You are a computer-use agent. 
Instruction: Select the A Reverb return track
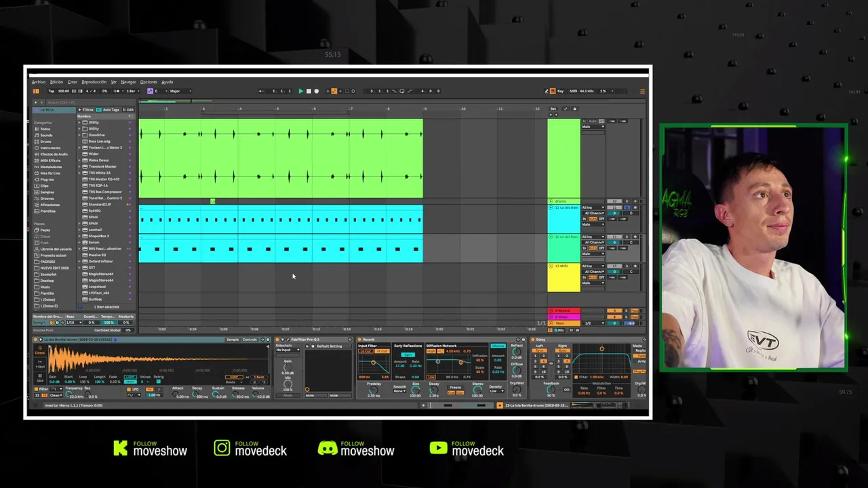coord(564,310)
